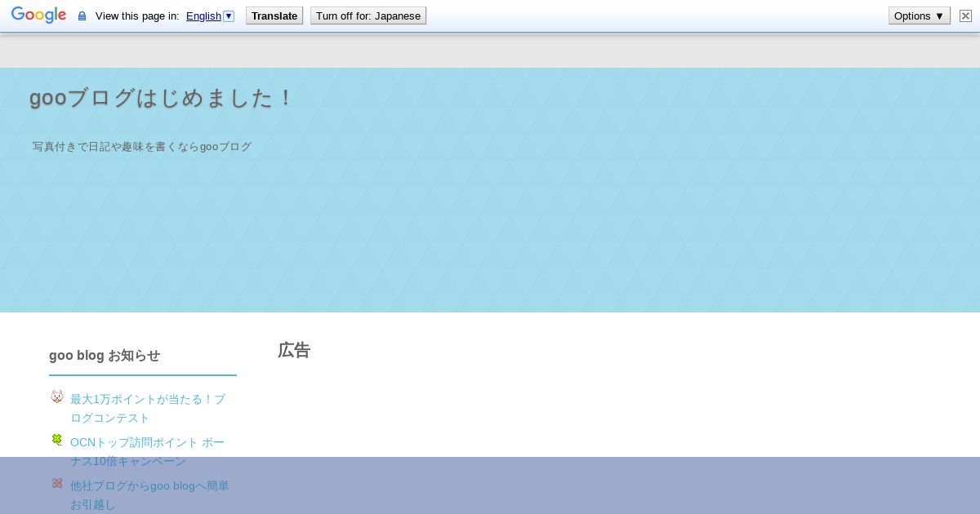The image size is (980, 514).
Task: Open the Options dropdown menu
Action: [x=920, y=16]
